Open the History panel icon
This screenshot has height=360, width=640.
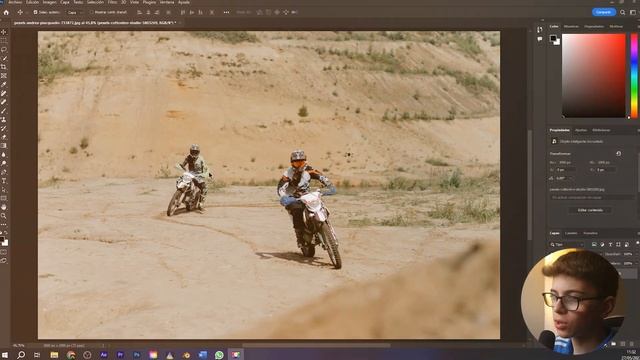pos(540,30)
